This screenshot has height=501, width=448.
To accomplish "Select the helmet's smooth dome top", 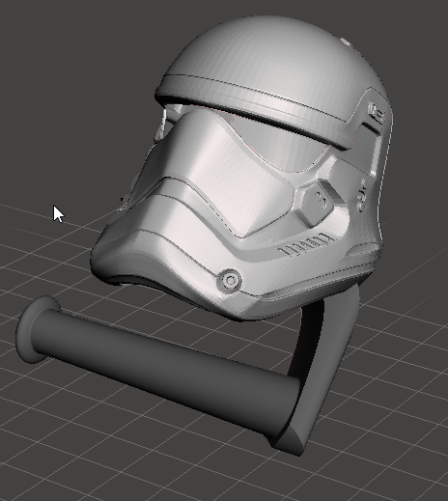I will pos(273,51).
